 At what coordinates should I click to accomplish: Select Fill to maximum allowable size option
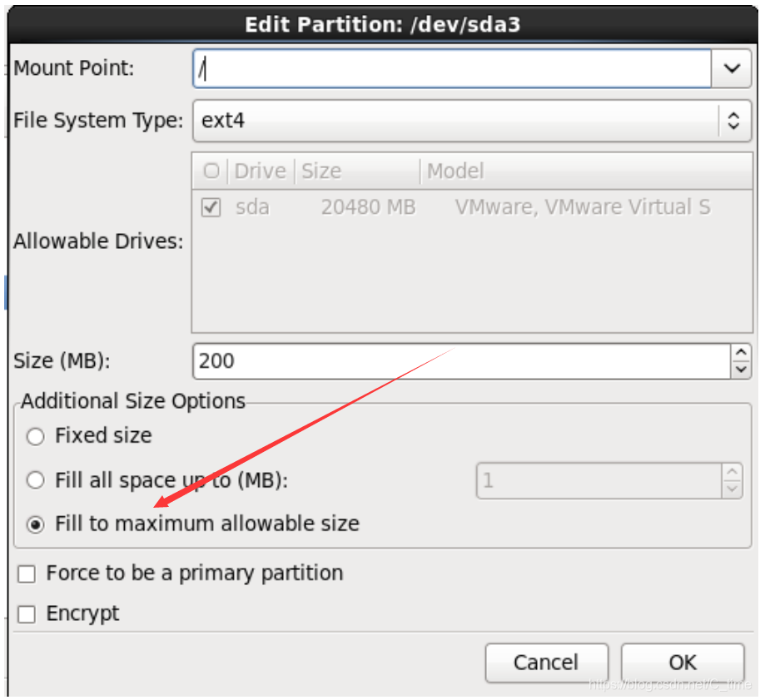(36, 524)
